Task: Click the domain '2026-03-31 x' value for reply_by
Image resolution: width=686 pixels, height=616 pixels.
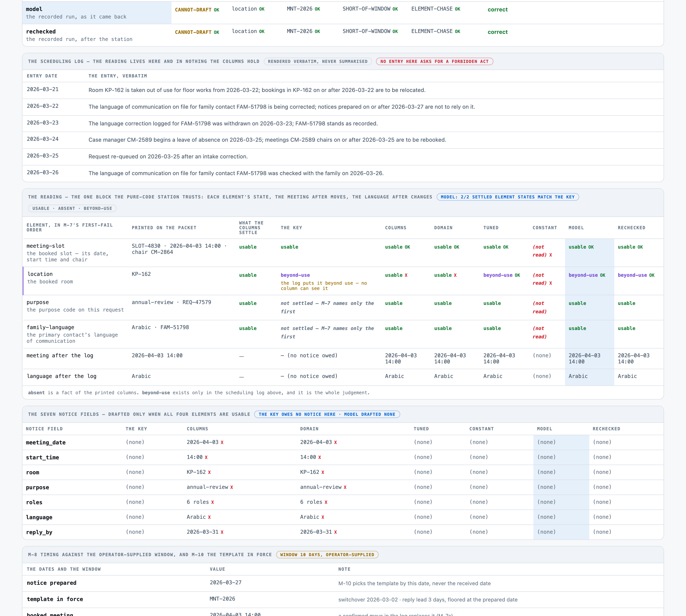Action: [x=318, y=532]
